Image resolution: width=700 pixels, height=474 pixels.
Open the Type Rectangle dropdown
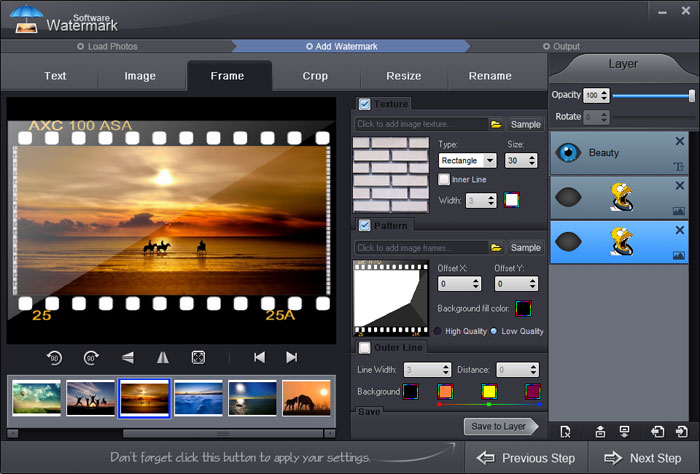[x=467, y=160]
